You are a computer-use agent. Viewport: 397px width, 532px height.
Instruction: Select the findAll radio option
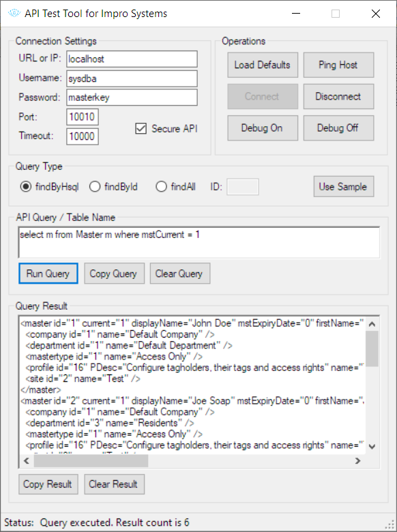coord(161,187)
